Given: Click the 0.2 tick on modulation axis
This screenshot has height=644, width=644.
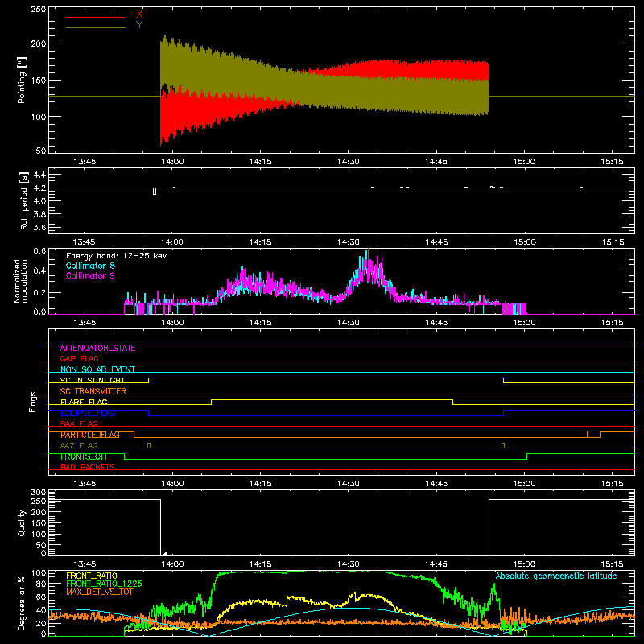Looking at the screenshot, I should 39,293.
